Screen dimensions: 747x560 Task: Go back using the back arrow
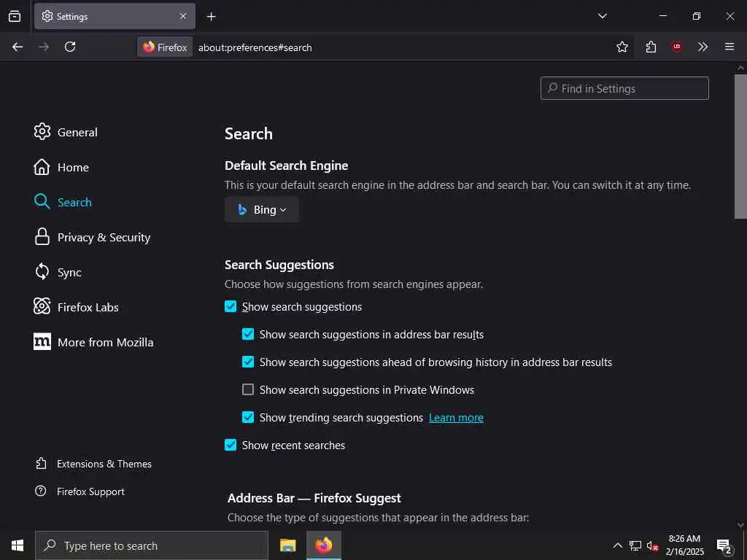tap(18, 47)
